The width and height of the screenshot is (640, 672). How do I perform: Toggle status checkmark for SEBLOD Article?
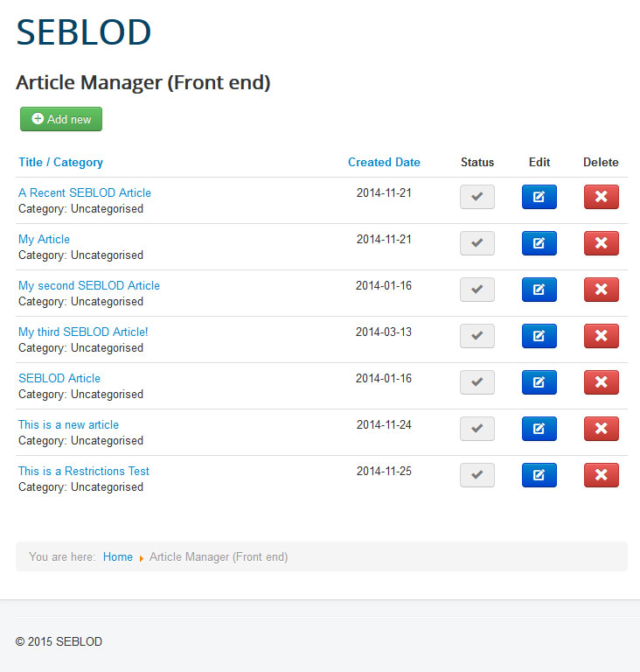[x=477, y=382]
